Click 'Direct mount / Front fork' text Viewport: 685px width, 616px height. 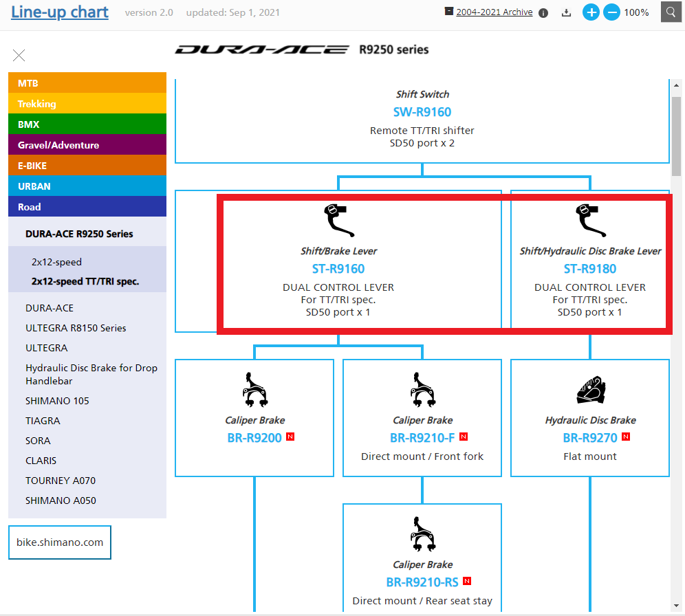(x=422, y=456)
